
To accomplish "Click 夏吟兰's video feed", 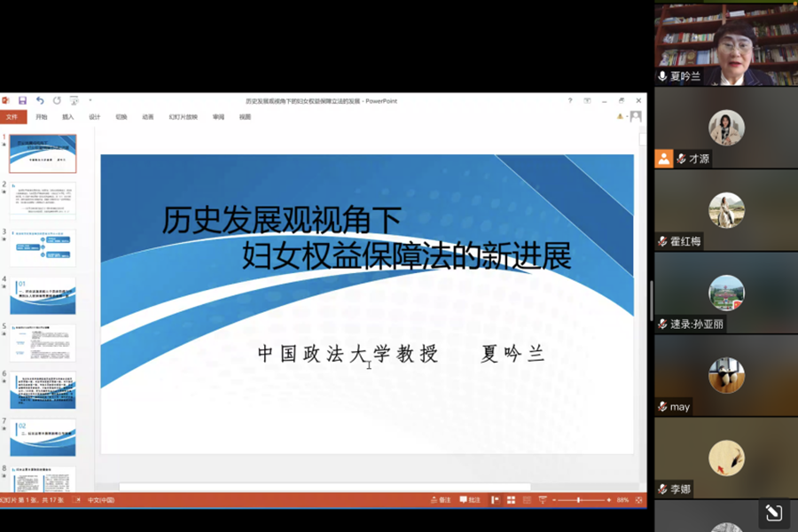I will [726, 44].
